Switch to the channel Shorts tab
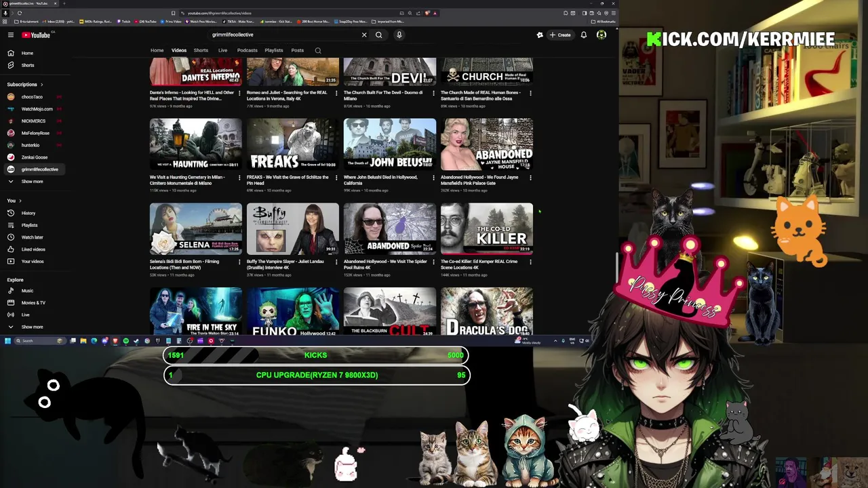 pyautogui.click(x=201, y=50)
